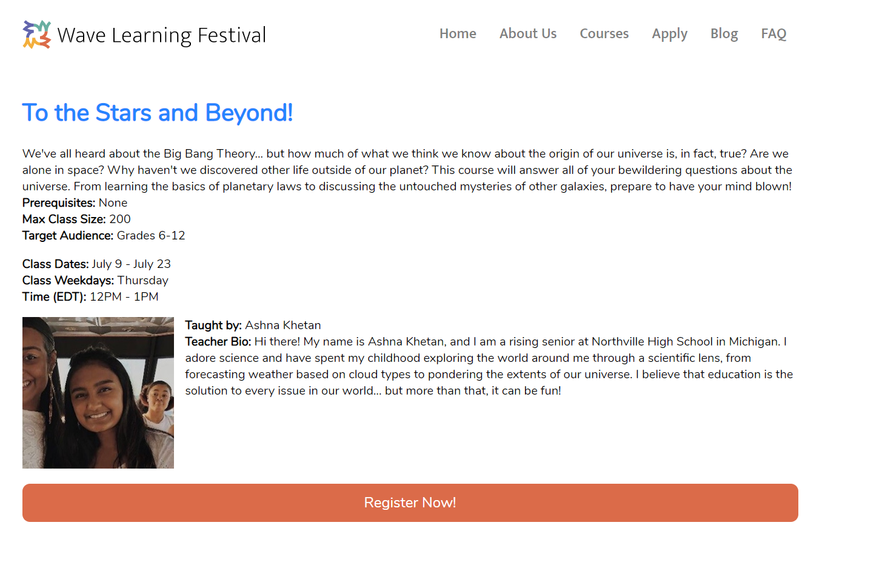Open the FAQ page
Image resolution: width=882 pixels, height=588 pixels.
773,34
